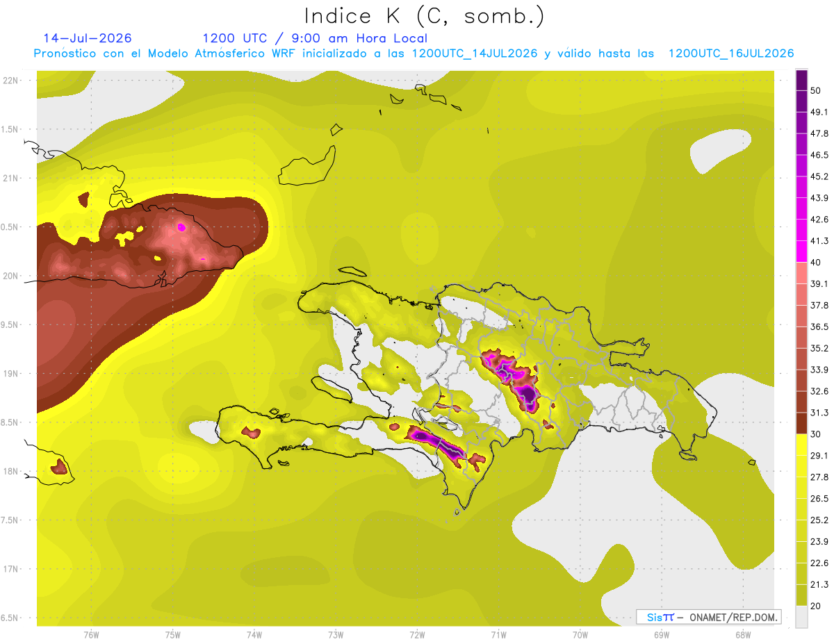
Task: Select the '18N' latitude label
Action: [10, 471]
